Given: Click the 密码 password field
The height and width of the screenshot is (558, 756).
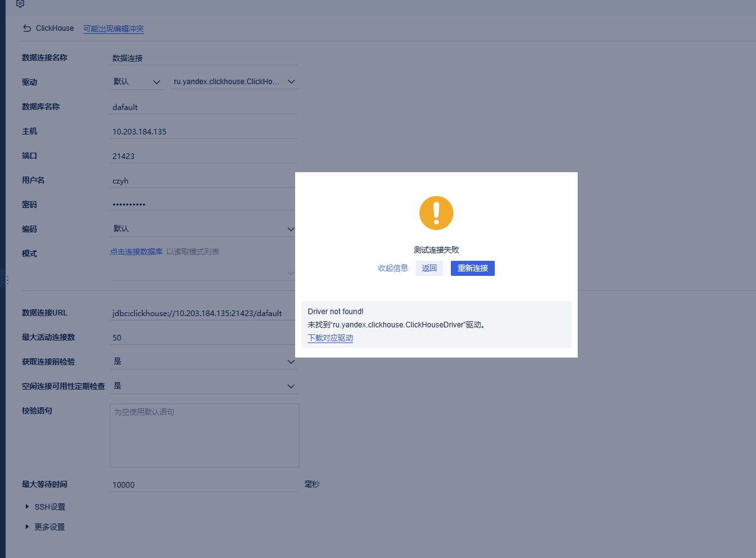Looking at the screenshot, I should pyautogui.click(x=202, y=204).
